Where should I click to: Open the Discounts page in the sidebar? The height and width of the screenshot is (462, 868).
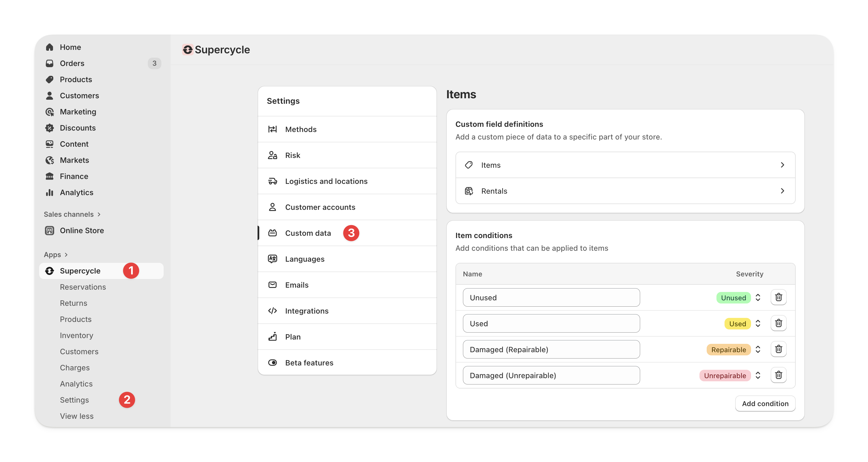[77, 128]
